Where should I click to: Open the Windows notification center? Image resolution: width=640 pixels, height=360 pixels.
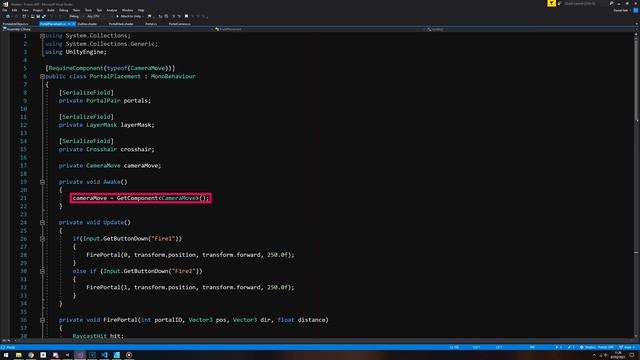632,356
